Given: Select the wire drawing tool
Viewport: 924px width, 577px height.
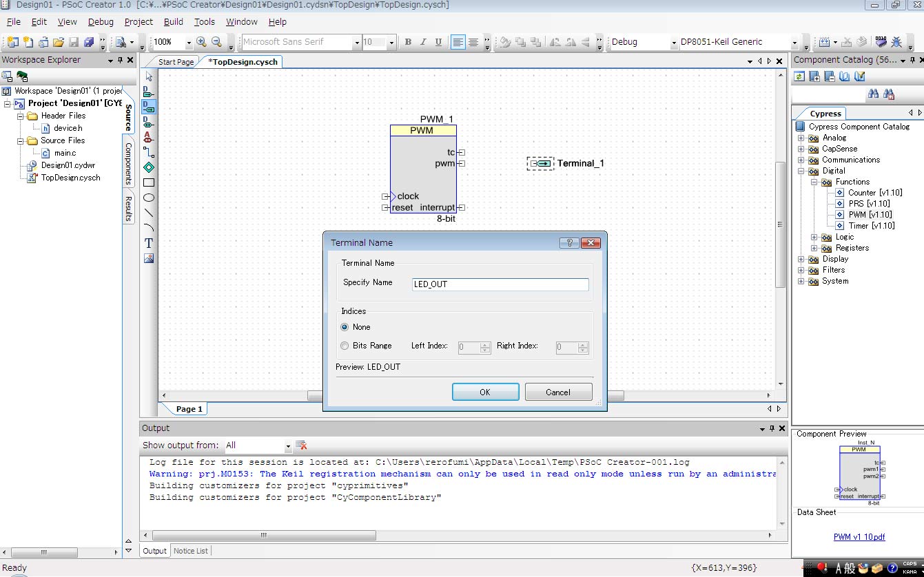Looking at the screenshot, I should point(149,152).
